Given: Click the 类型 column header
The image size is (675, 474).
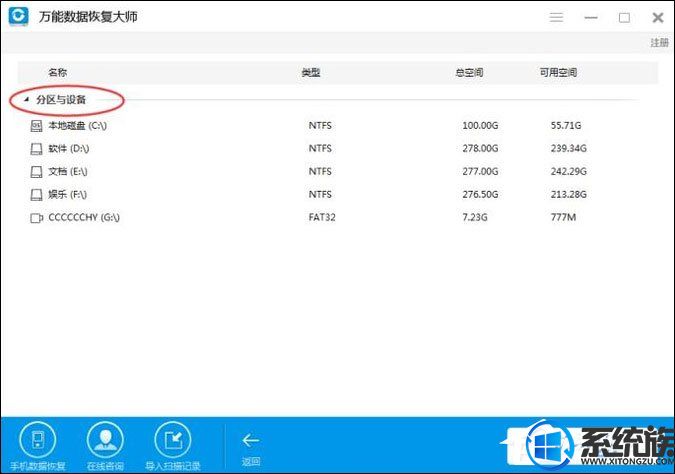Looking at the screenshot, I should tap(311, 72).
